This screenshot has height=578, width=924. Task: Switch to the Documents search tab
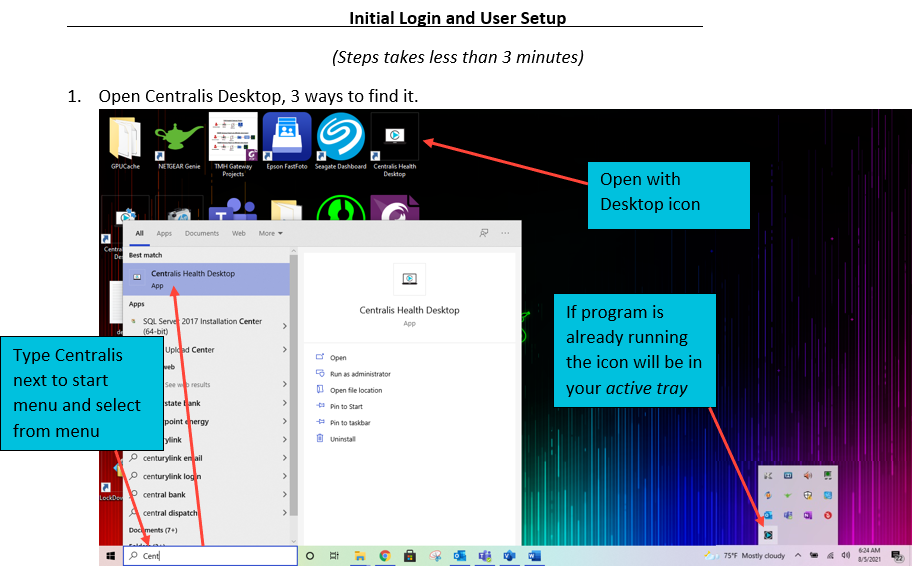202,233
